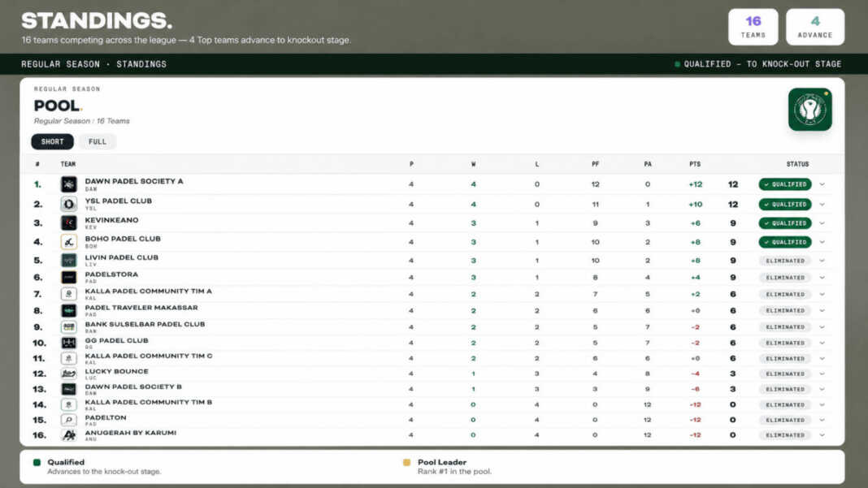Click the Qualified badge for Boho Padel Club

(785, 242)
